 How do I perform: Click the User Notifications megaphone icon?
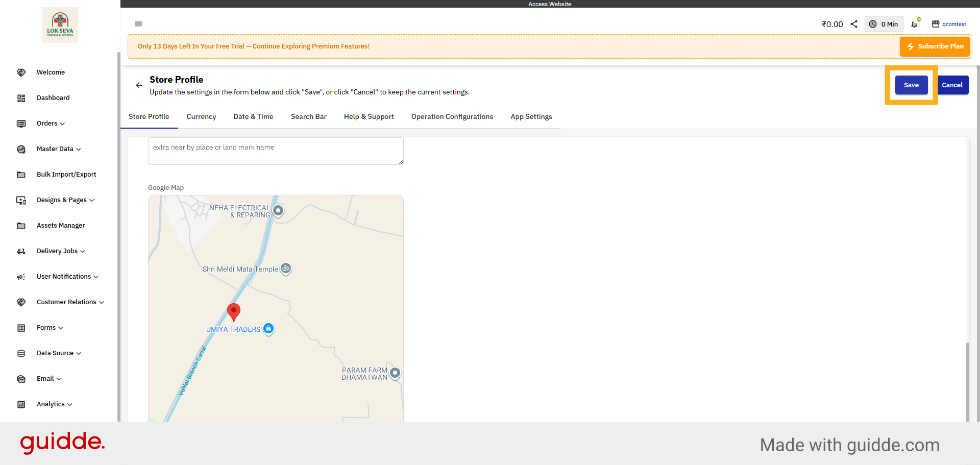[x=21, y=277]
